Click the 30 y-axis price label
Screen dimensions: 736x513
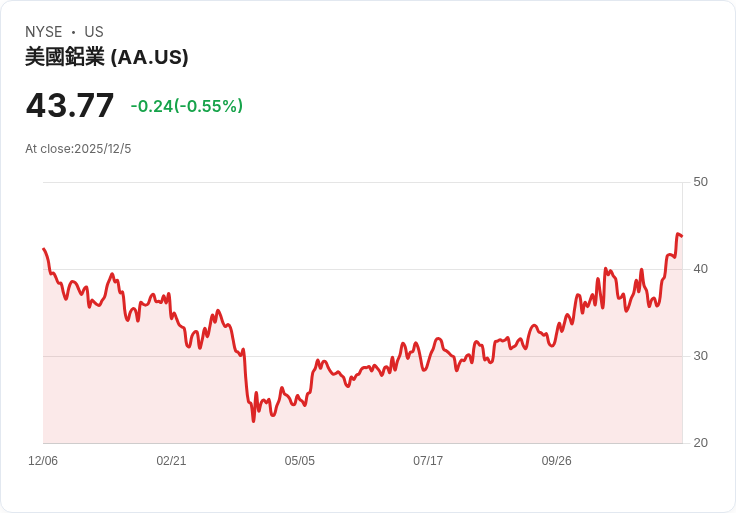click(700, 356)
